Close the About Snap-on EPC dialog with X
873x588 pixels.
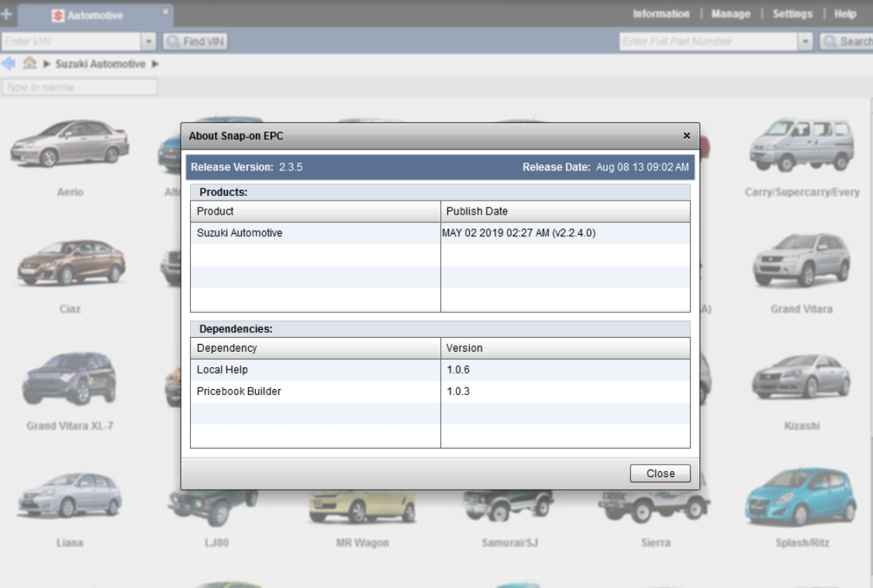tap(686, 136)
